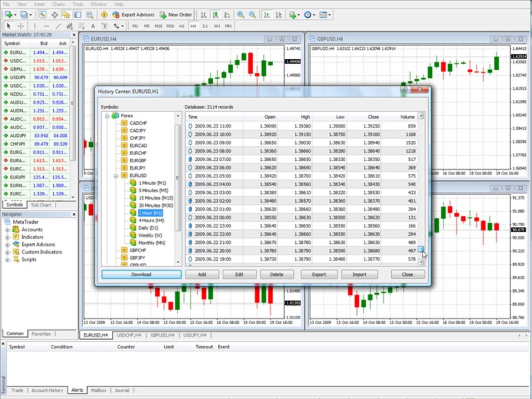
Task: Open the Charts menu
Action: 58,4
